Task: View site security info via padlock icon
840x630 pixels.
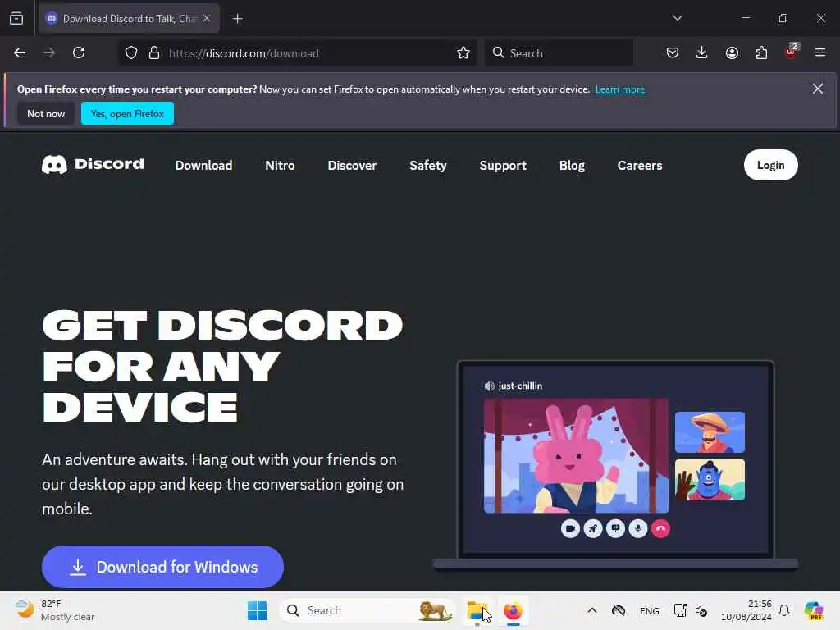Action: [x=154, y=53]
